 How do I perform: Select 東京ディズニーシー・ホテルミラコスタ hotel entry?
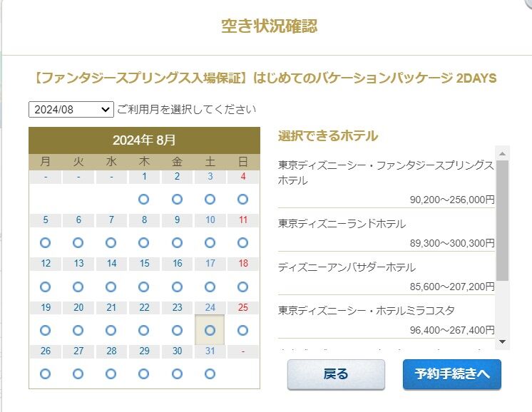(x=367, y=311)
